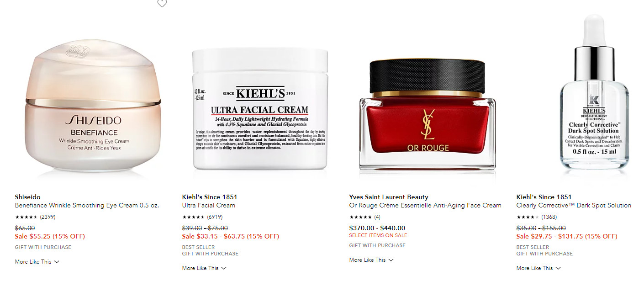Open Clearly Corrective Dark Spot Solution title
The image size is (644, 281).
click(574, 206)
